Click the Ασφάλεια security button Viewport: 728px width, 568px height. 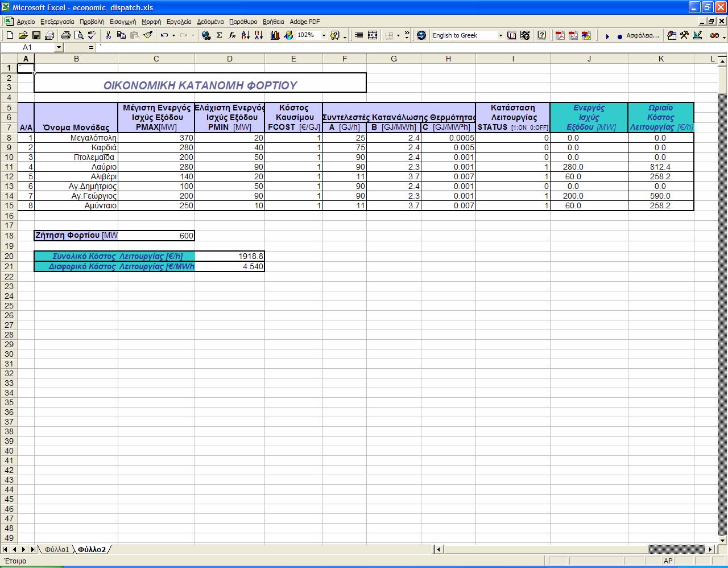pos(643,35)
